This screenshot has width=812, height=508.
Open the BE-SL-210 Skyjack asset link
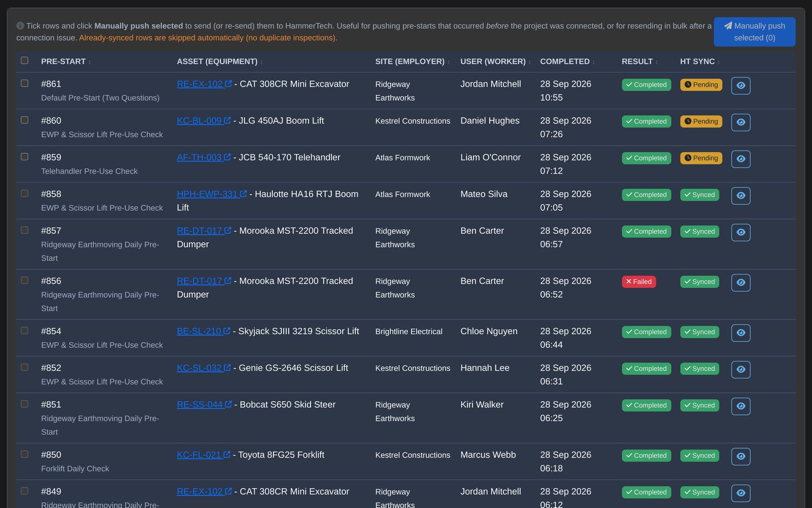204,331
